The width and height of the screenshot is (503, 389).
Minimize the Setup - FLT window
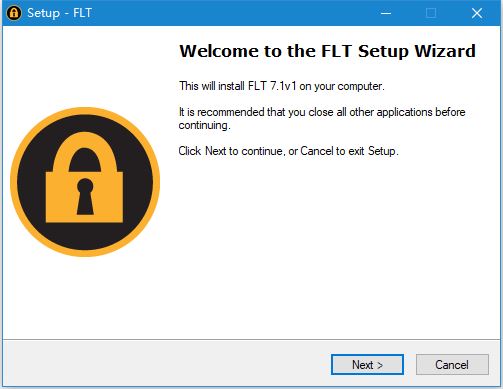click(386, 13)
